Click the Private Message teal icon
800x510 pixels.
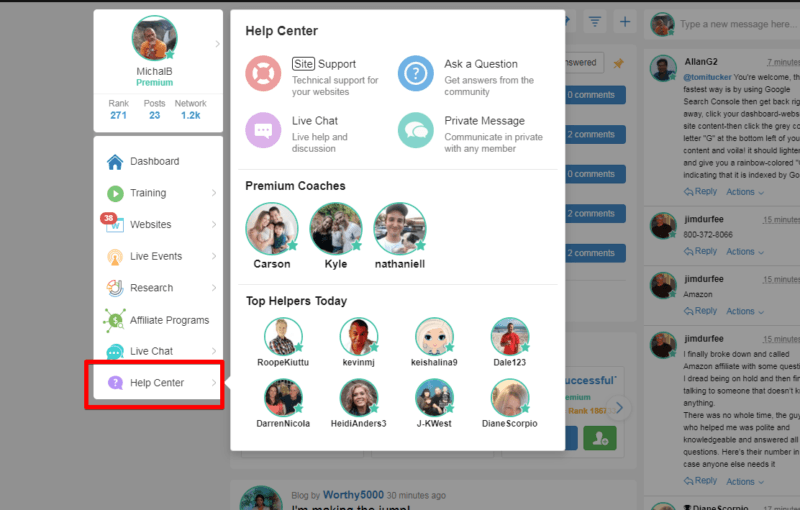pos(416,130)
